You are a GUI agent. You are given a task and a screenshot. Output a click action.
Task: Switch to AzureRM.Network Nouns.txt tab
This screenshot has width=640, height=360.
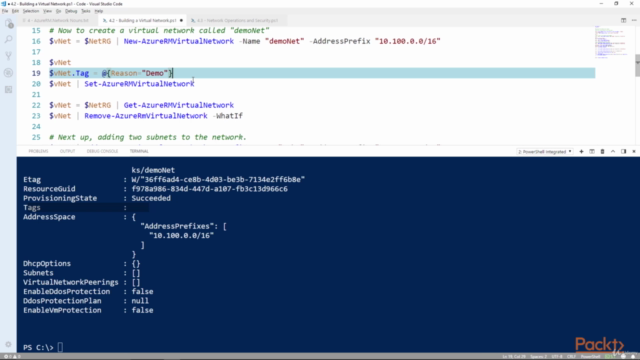[x=56, y=20]
